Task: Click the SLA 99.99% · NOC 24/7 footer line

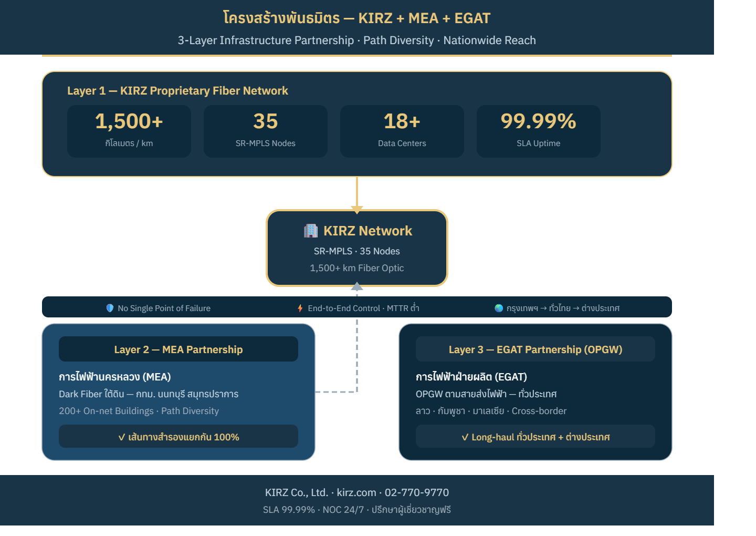Action: [x=357, y=510]
